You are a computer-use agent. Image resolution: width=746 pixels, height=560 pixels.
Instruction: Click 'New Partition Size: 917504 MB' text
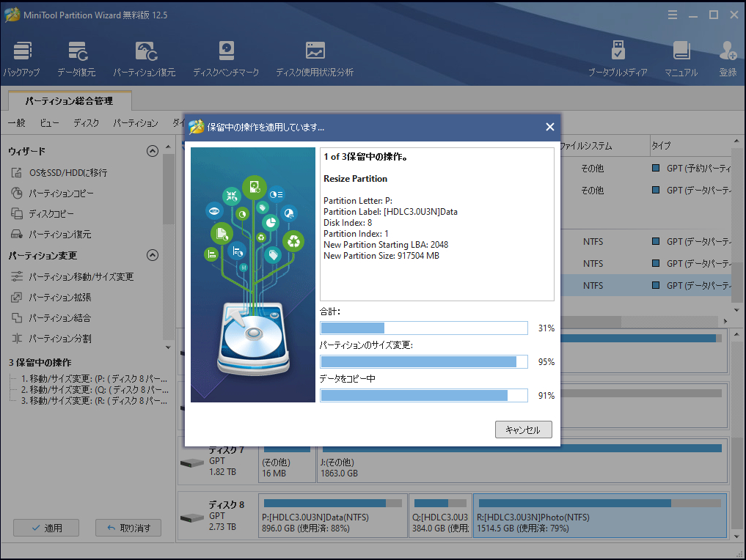point(381,256)
